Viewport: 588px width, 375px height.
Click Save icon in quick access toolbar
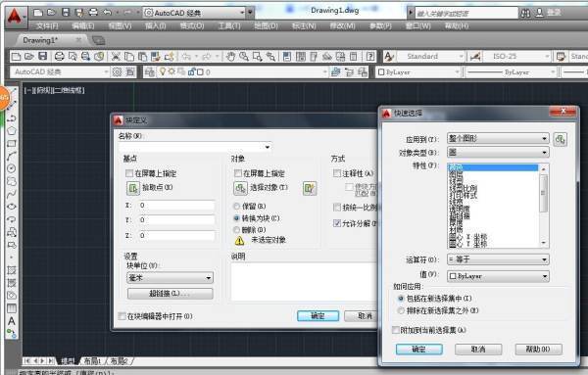coord(66,13)
